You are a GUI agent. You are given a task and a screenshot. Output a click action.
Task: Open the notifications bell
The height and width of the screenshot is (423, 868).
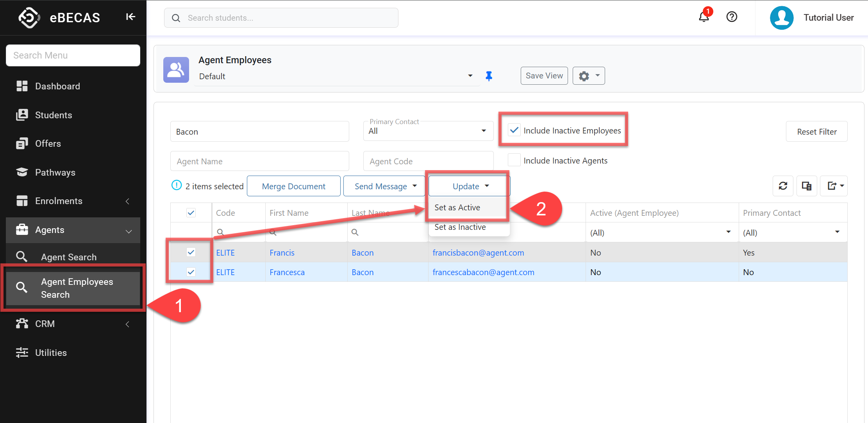click(x=704, y=17)
